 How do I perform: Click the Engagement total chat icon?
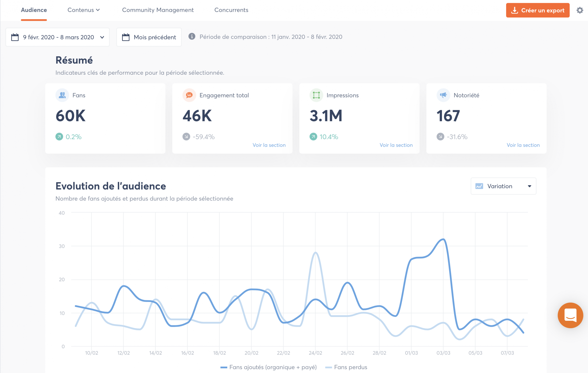pyautogui.click(x=189, y=95)
